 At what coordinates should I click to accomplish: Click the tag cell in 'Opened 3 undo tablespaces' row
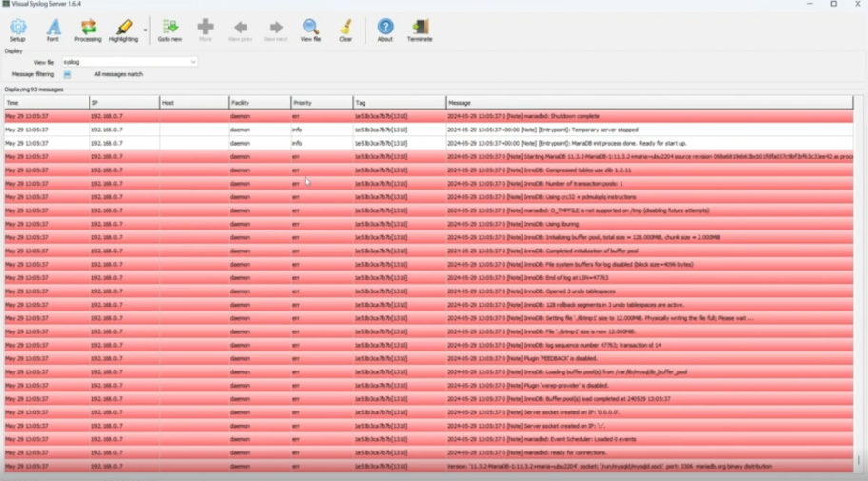coord(382,291)
